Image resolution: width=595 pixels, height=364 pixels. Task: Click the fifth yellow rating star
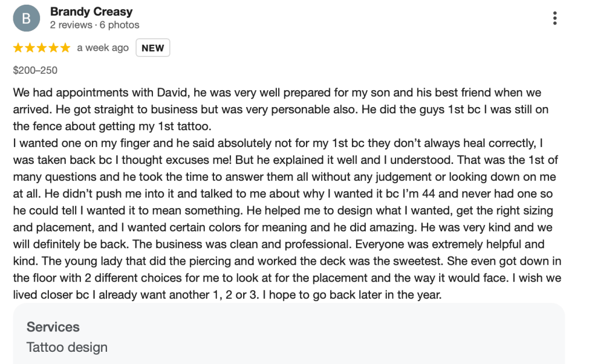[65, 48]
